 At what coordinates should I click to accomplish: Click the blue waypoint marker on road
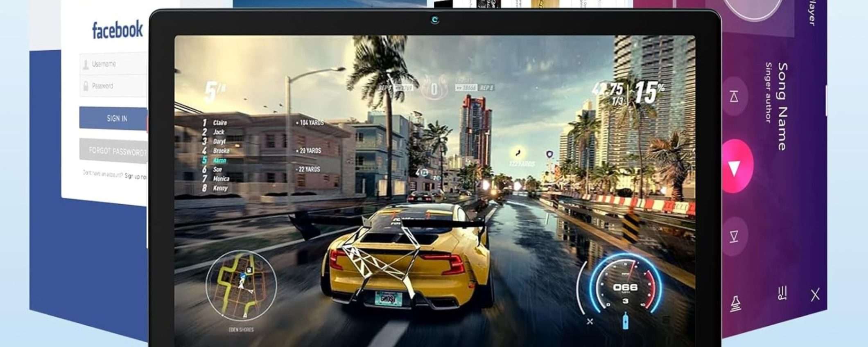(x=549, y=155)
